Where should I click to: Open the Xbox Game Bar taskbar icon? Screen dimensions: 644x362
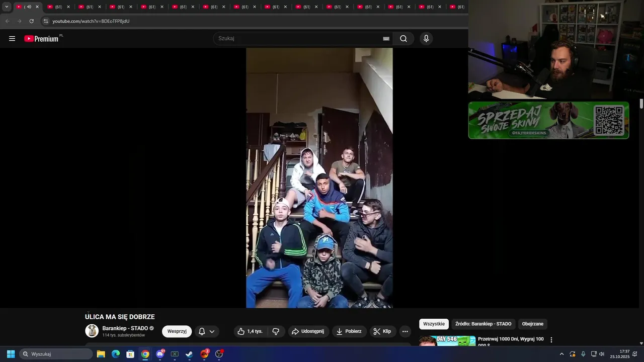pos(175,354)
